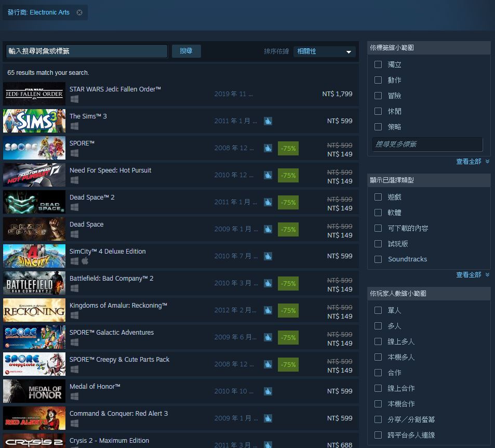Click the thumbs-up review icon for The Sims 3
This screenshot has width=495, height=448.
pos(268,121)
